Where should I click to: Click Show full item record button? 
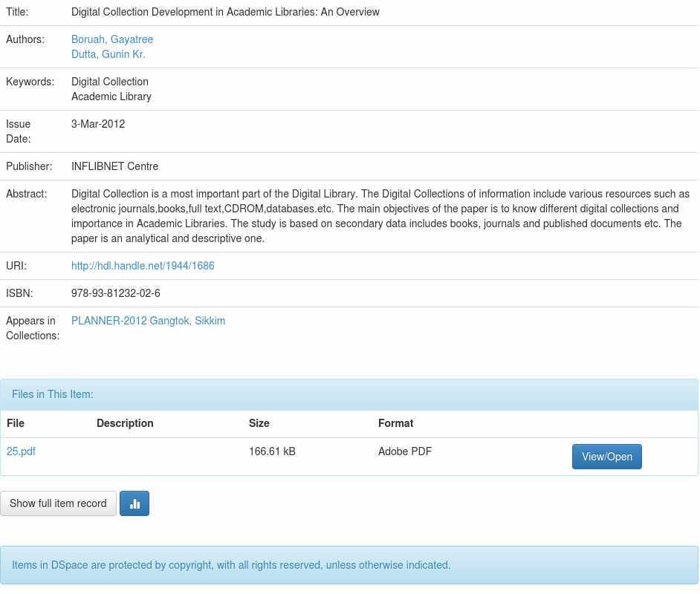pyautogui.click(x=58, y=503)
